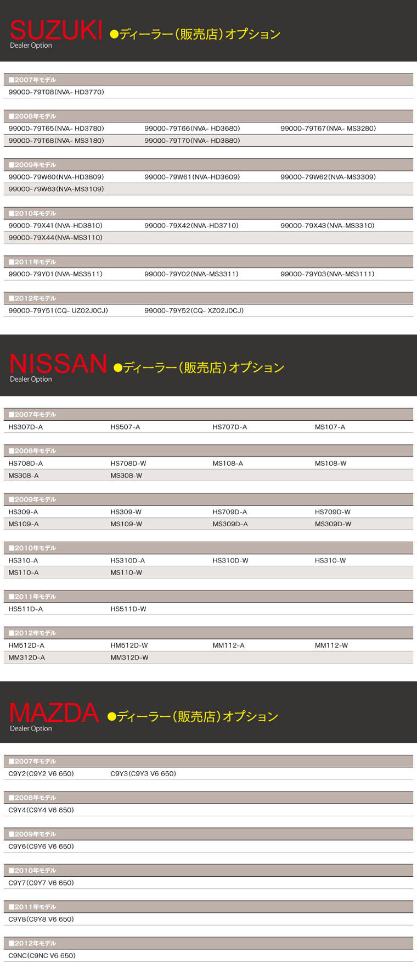Select Mazda code C9Y2(C9Y2 V6 650)

(x=41, y=773)
